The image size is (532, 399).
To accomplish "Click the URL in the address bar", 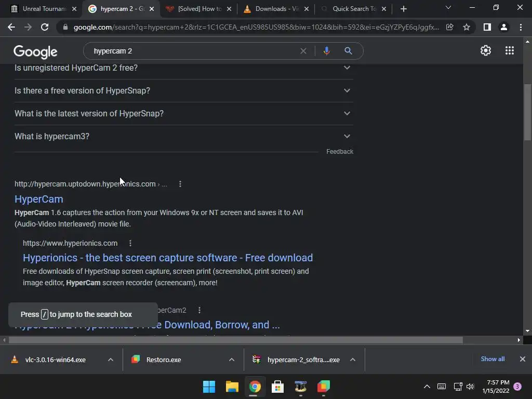I will pos(256,27).
